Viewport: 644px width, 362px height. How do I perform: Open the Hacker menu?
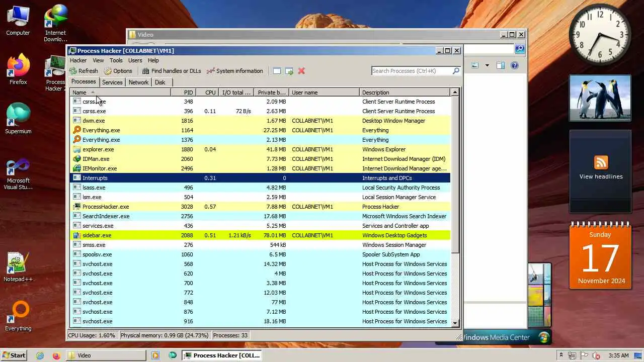[x=78, y=60]
